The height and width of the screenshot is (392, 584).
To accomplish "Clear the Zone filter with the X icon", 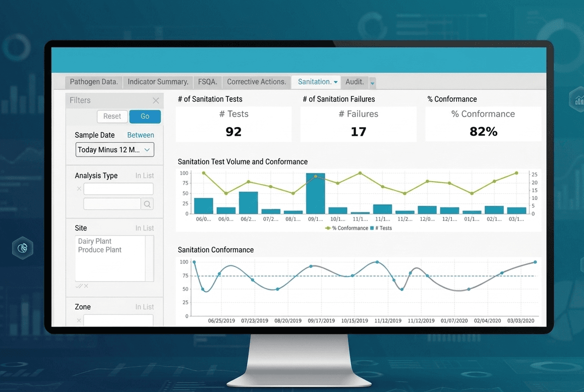I will [x=79, y=320].
